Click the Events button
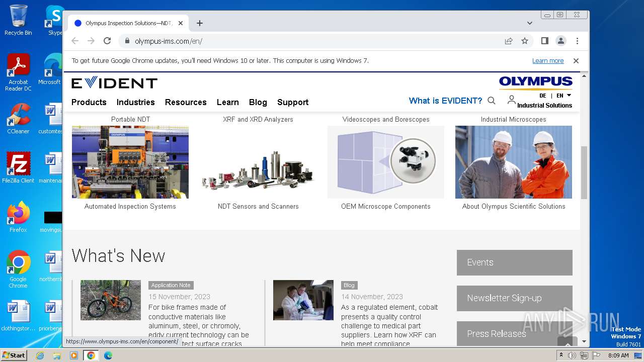This screenshot has width=644, height=362. tap(515, 262)
